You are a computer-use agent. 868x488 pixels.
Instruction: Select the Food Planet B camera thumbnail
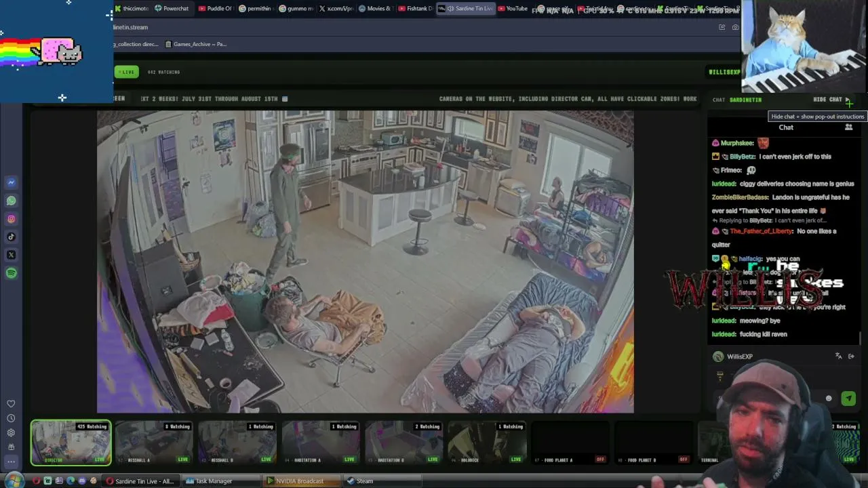click(655, 443)
